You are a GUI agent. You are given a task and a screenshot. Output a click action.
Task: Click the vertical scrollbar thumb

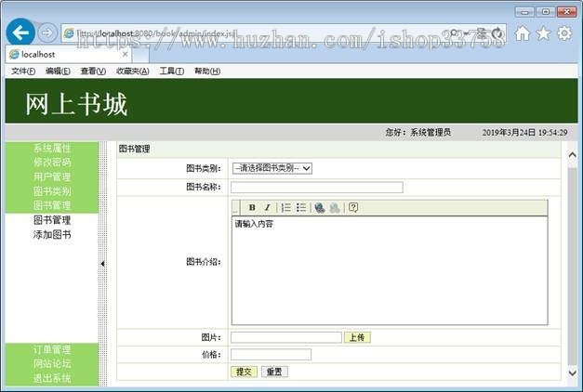(573, 266)
